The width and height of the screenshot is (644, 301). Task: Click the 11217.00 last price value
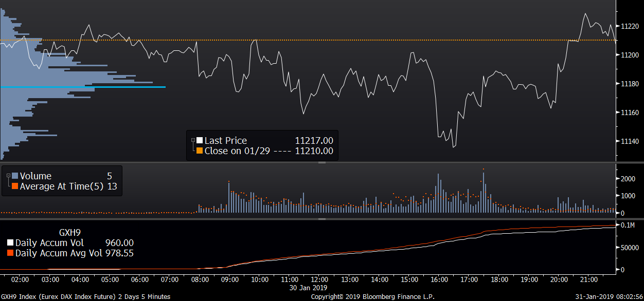(314, 140)
